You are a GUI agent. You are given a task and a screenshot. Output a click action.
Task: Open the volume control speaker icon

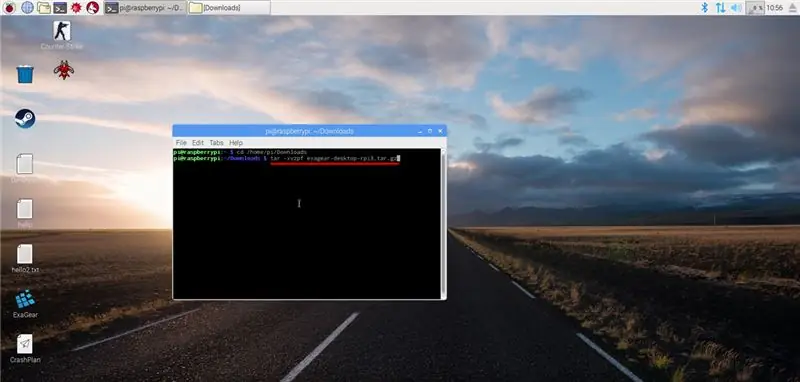tap(736, 7)
